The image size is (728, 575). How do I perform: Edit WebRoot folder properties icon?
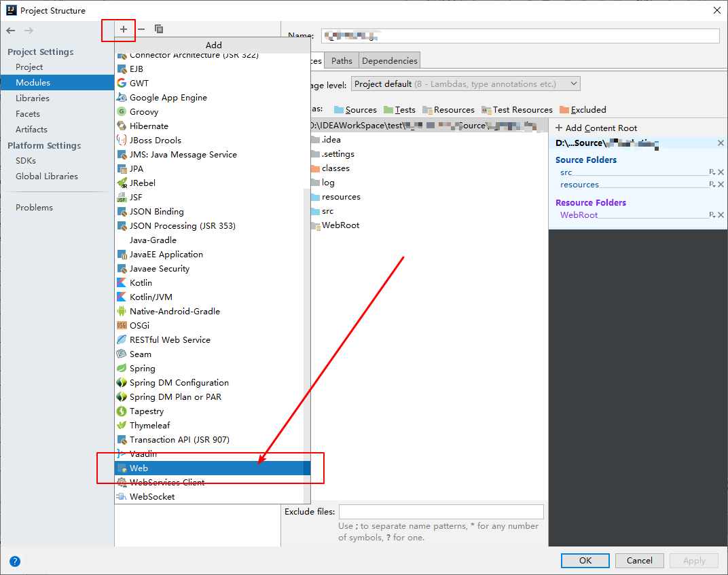[x=712, y=215]
